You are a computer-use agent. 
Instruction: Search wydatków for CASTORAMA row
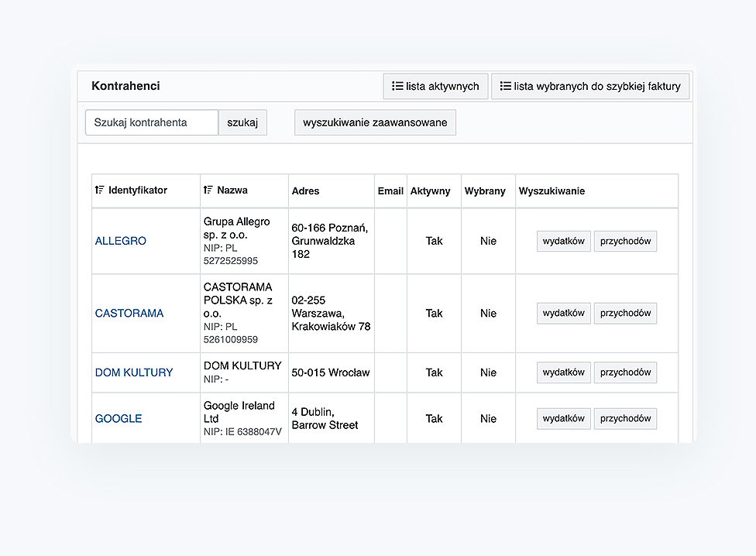click(x=564, y=313)
